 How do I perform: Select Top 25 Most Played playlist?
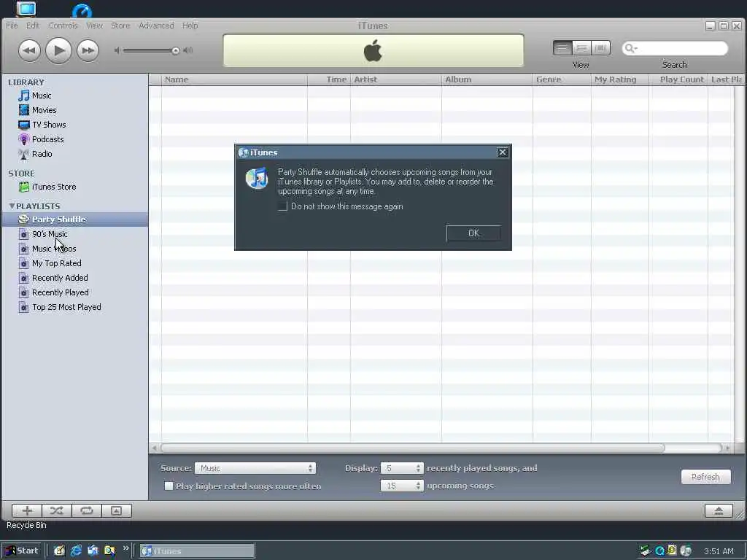(x=66, y=307)
